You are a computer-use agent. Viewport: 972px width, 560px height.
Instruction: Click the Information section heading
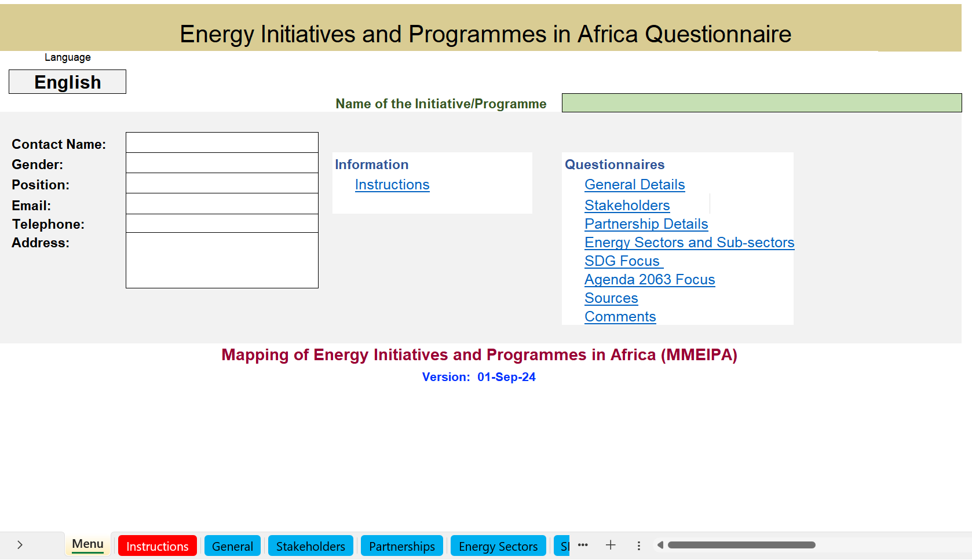click(372, 164)
